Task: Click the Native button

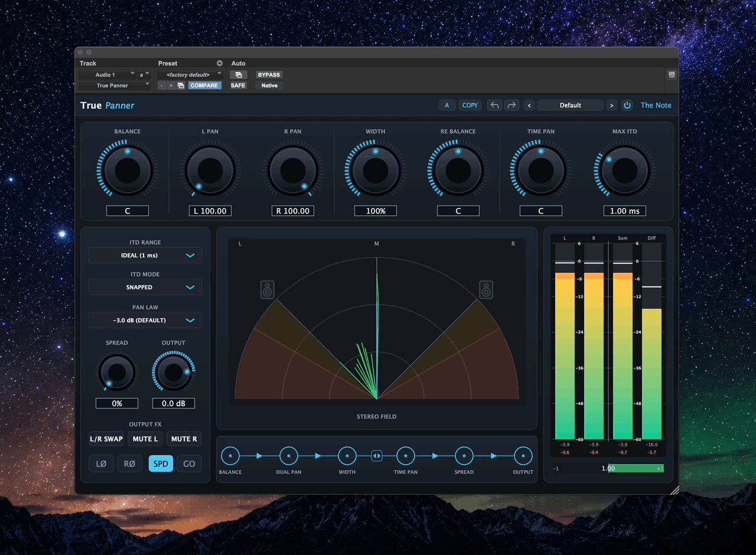Action: point(269,86)
